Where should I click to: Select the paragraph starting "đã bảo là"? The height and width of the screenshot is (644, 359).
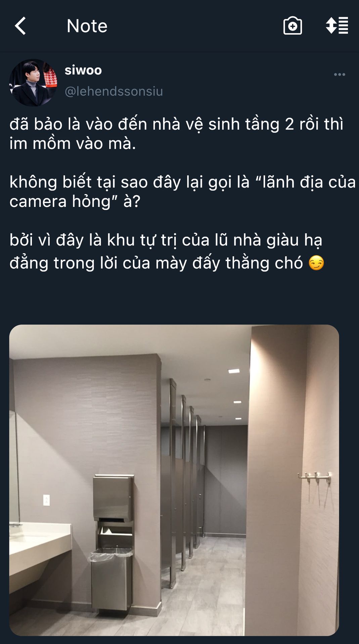click(176, 133)
